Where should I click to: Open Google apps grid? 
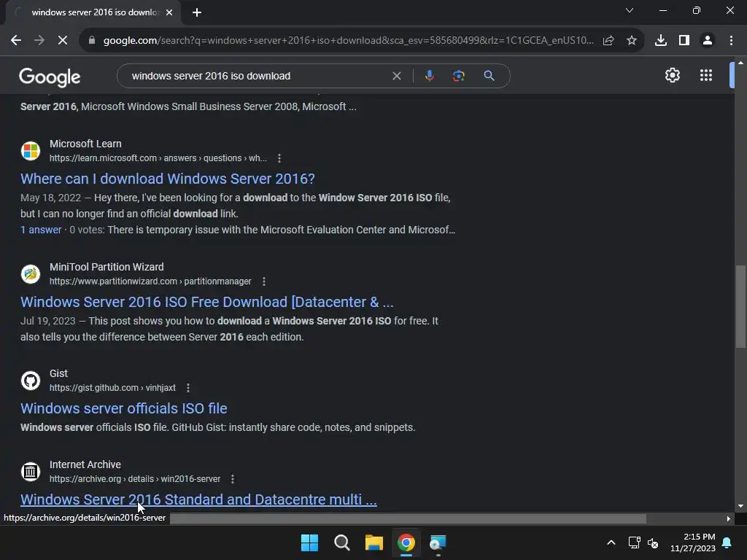pos(706,75)
